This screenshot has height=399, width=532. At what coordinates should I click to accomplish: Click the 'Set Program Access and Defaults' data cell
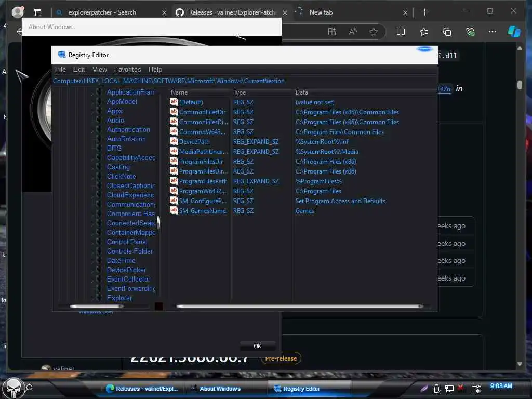(x=340, y=201)
